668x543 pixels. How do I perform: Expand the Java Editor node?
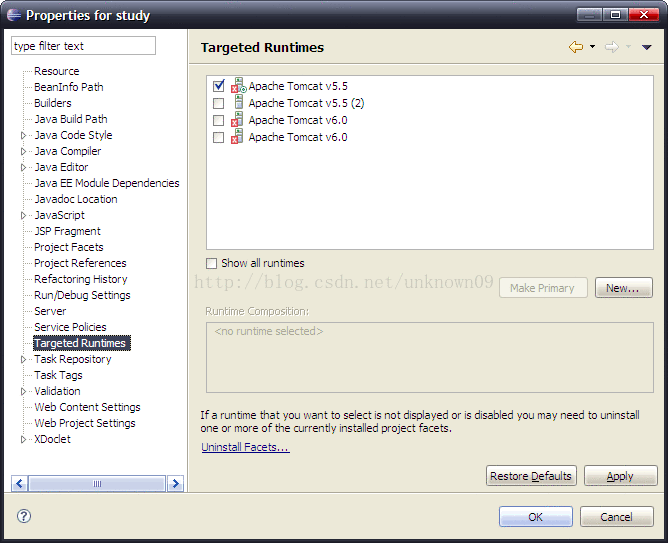tap(23, 167)
